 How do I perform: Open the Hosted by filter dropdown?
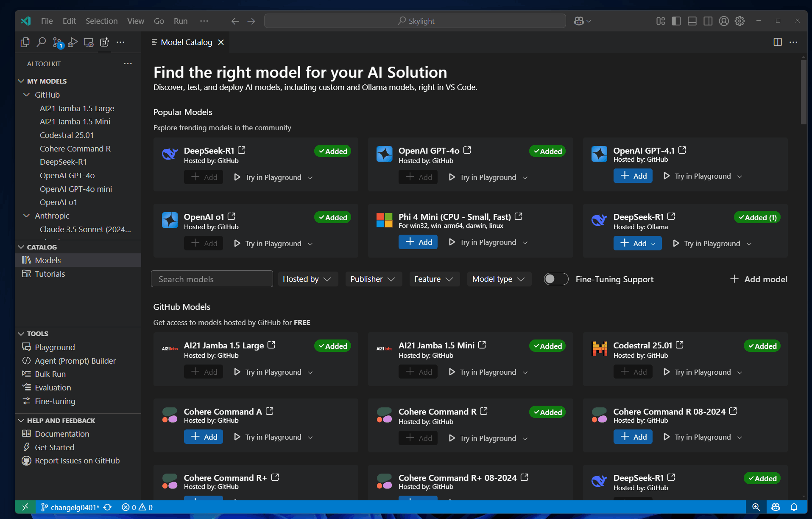pyautogui.click(x=307, y=279)
